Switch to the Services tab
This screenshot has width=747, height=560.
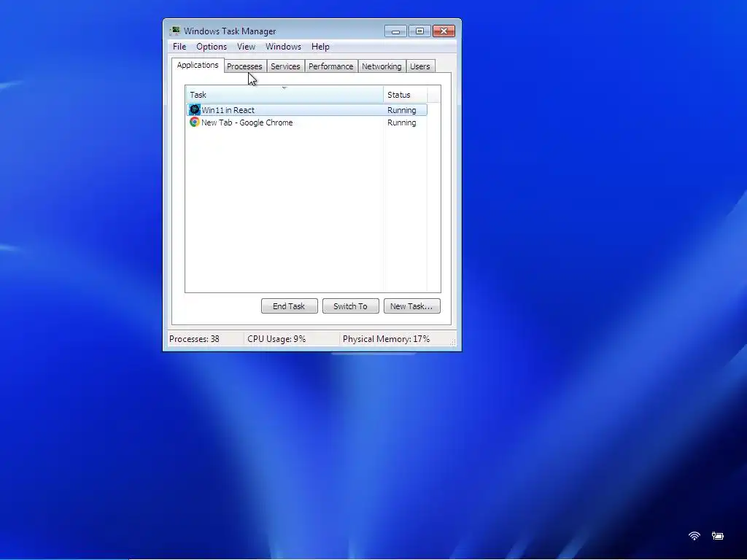click(x=285, y=66)
